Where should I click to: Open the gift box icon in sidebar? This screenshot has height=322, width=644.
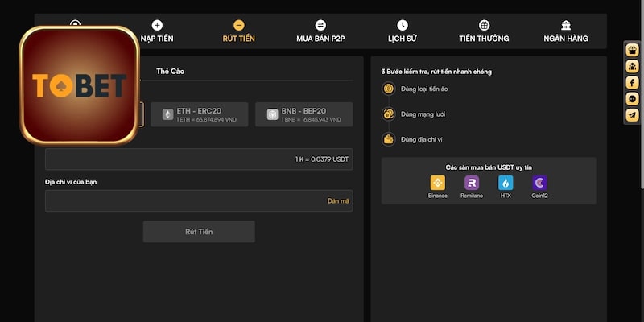tap(632, 50)
